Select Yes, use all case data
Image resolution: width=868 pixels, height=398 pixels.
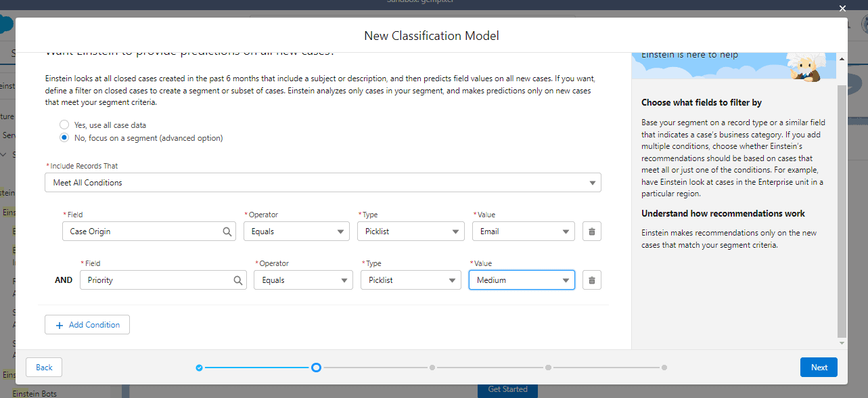(64, 124)
